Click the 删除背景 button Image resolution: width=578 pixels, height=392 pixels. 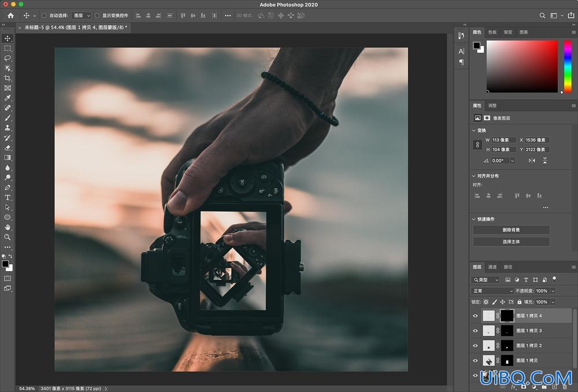(511, 230)
